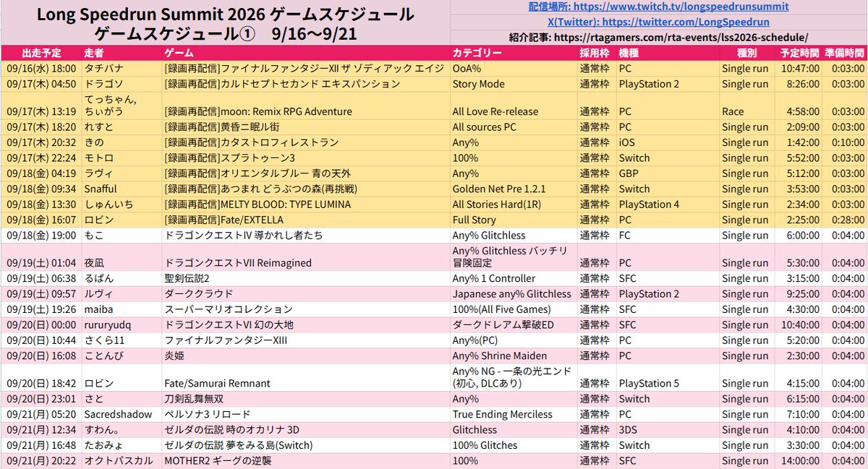
Task: Click the 走者 column header
Action: click(122, 53)
